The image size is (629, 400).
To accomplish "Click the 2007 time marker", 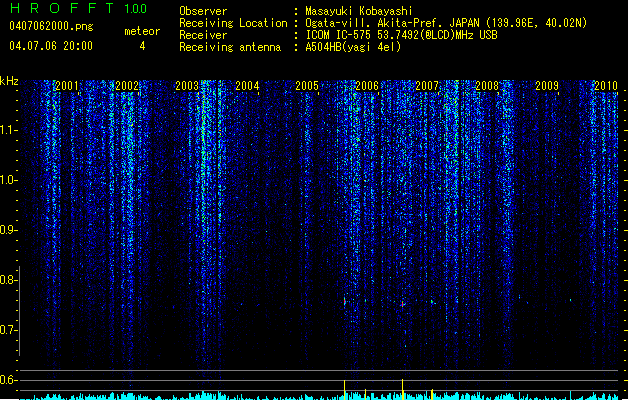I will (427, 86).
